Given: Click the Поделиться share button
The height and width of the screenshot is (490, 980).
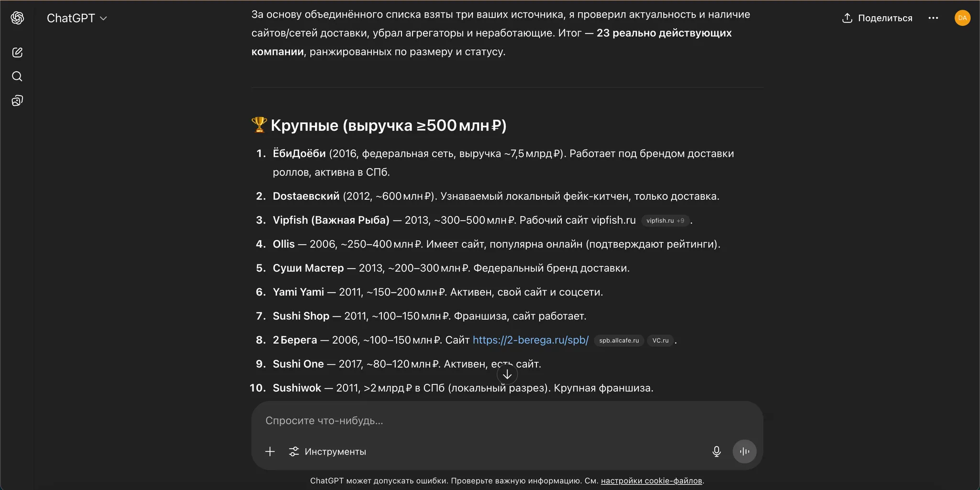Looking at the screenshot, I should pos(877,18).
